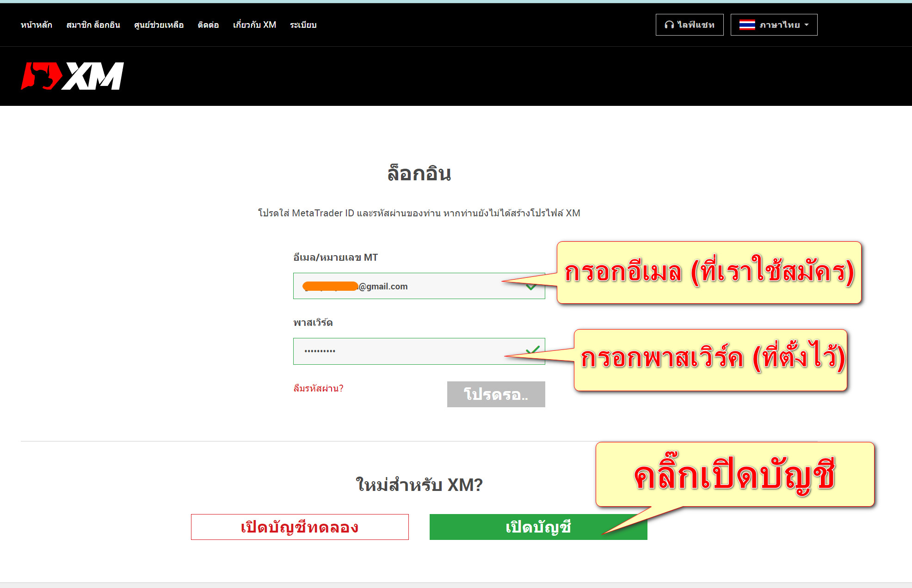
Task: Start ไลฟ์แชท live chat
Action: click(x=690, y=25)
